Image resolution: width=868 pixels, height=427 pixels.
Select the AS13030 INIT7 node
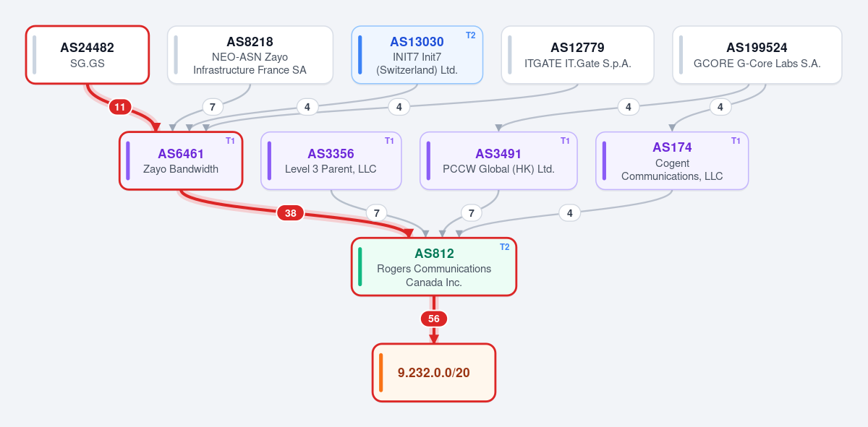(x=417, y=55)
